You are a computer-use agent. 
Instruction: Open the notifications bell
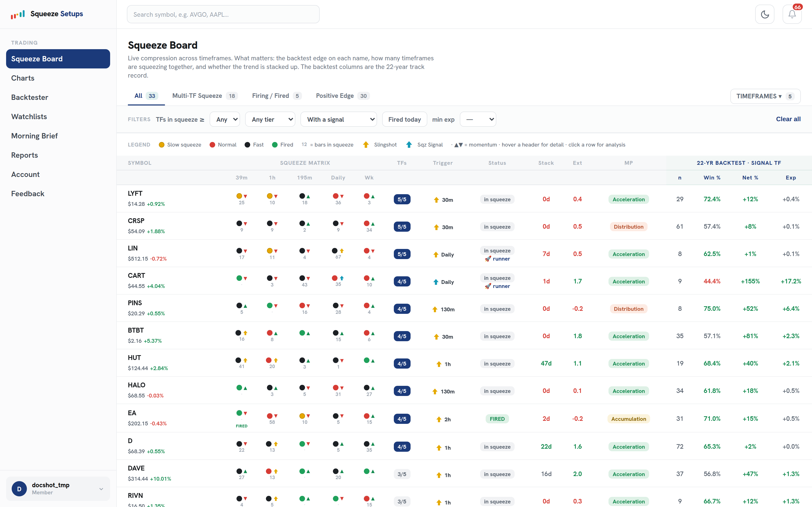point(792,14)
